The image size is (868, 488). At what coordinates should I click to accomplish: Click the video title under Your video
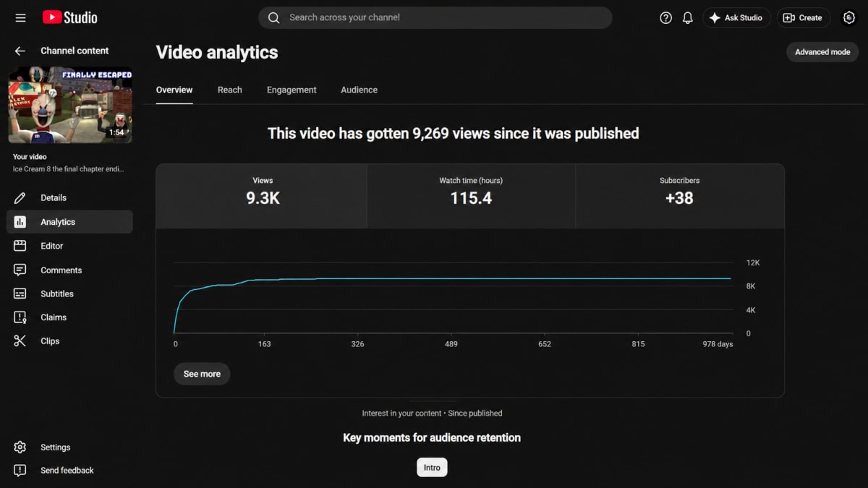coord(68,169)
